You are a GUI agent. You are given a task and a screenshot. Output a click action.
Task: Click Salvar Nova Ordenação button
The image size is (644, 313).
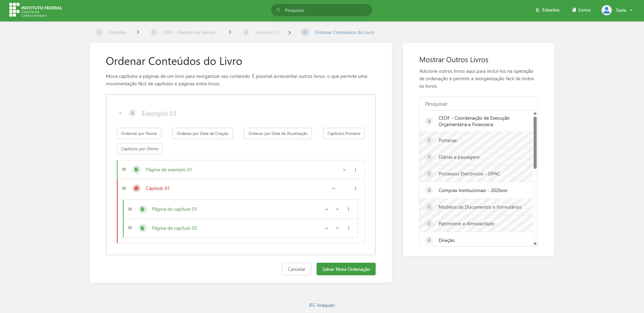(346, 269)
